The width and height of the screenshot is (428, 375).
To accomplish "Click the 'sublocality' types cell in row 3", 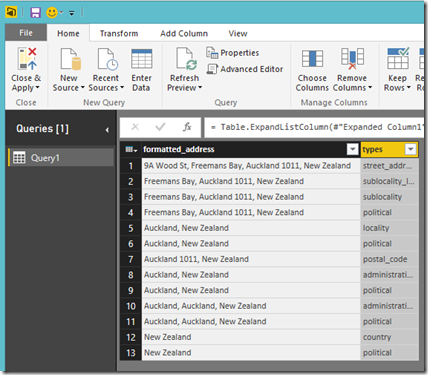I will click(x=389, y=197).
